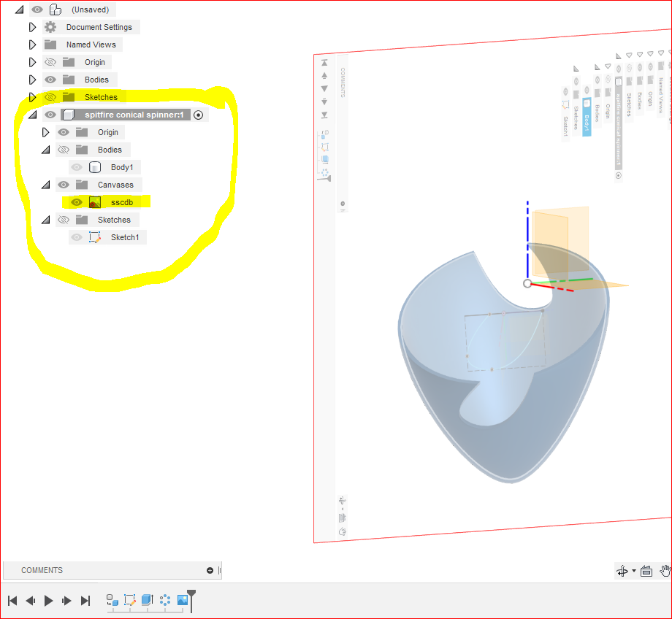Expand Named Views
Screen dimensions: 672x619
pos(32,45)
